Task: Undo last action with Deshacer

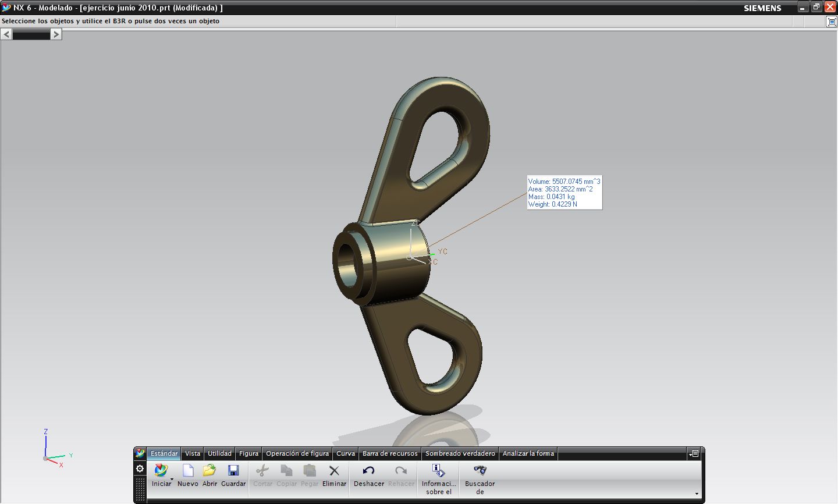Action: coord(368,470)
